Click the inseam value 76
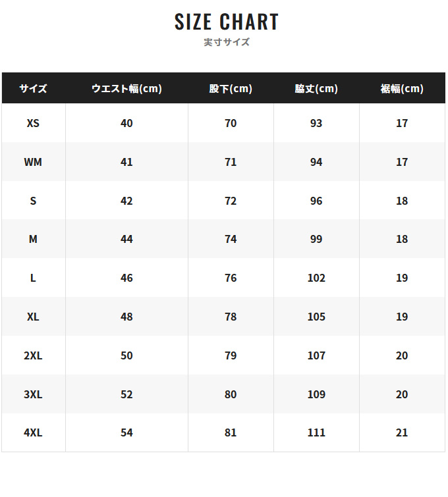 coord(231,278)
